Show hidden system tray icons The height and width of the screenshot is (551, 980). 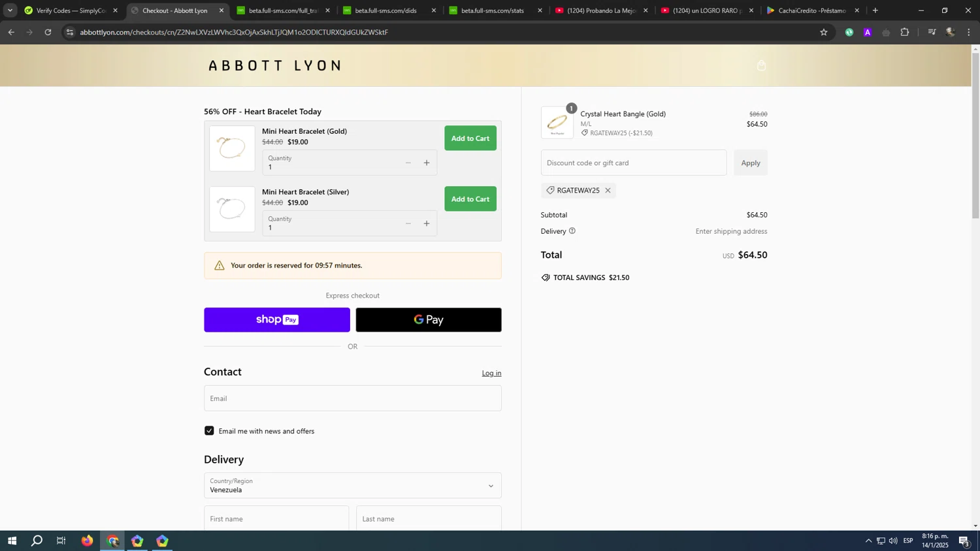click(868, 541)
